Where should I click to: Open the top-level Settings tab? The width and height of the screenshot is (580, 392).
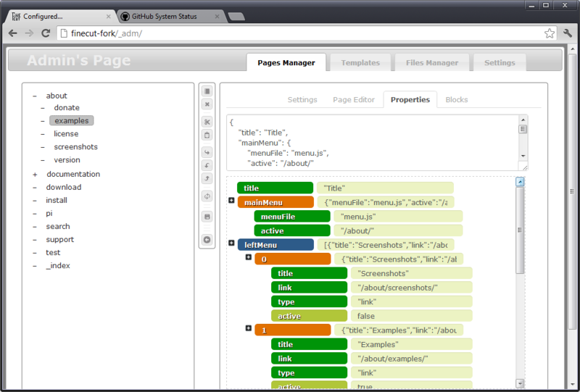tap(500, 62)
